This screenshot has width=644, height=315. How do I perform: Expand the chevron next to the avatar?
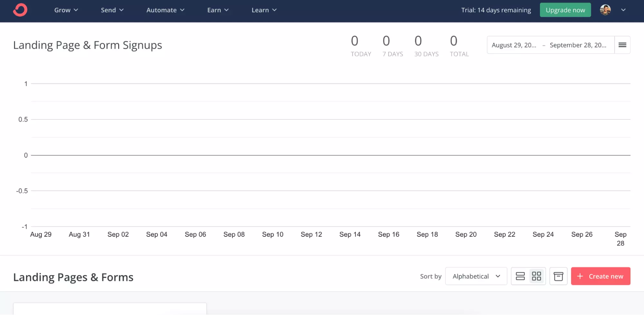coord(623,10)
